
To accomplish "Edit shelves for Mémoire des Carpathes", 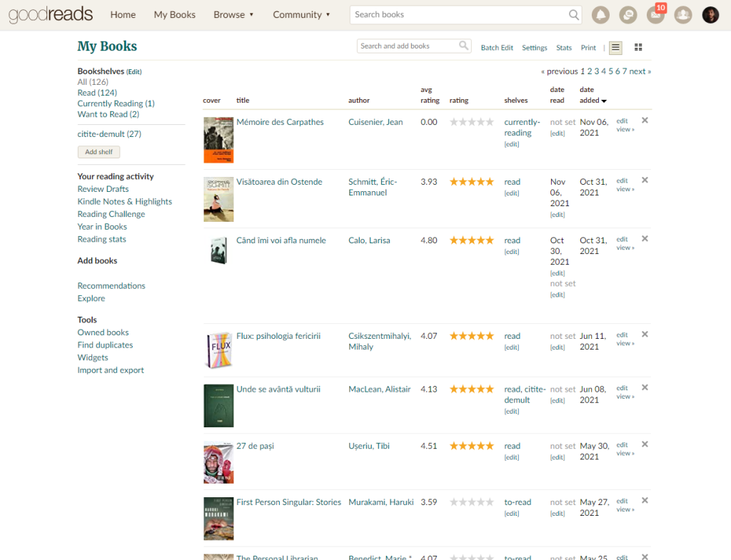I will pyautogui.click(x=511, y=144).
